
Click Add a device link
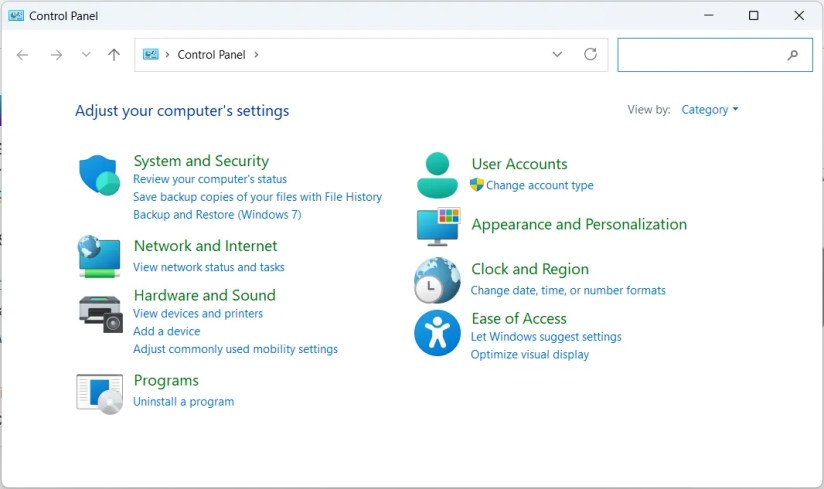(167, 331)
